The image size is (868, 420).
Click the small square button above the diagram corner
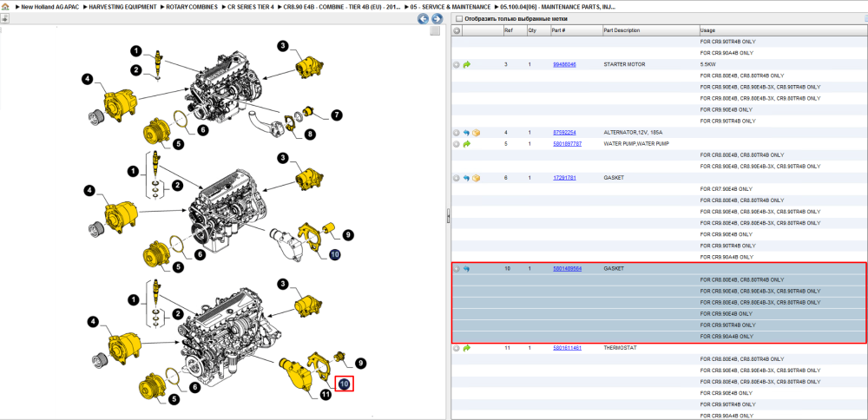pos(435,31)
